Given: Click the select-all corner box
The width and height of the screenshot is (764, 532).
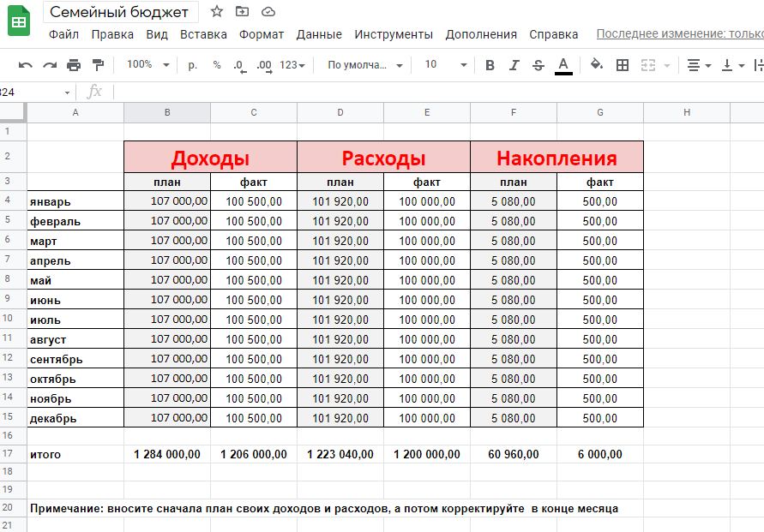Looking at the screenshot, I should click(13, 112).
